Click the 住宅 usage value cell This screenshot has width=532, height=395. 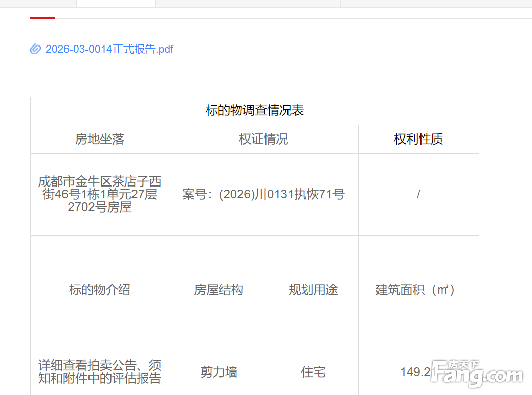tap(313, 372)
